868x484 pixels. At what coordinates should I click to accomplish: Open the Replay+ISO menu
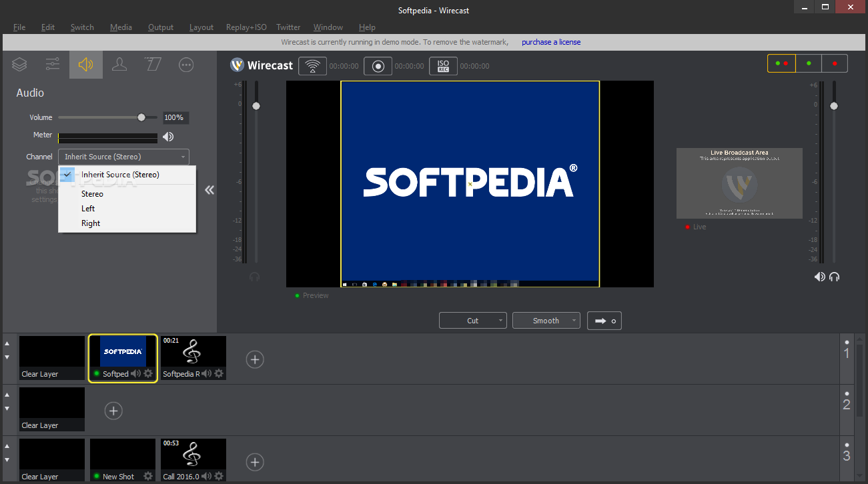click(x=246, y=27)
